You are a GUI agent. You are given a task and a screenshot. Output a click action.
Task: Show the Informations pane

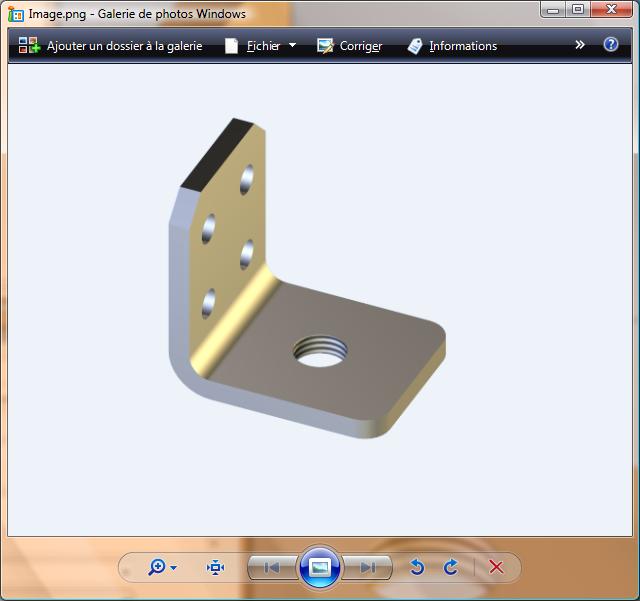[452, 46]
